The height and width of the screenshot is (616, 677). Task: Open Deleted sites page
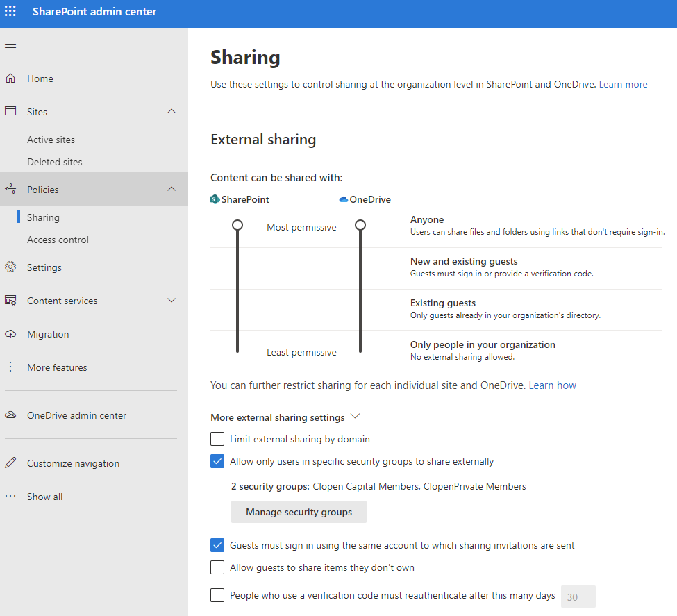(54, 162)
